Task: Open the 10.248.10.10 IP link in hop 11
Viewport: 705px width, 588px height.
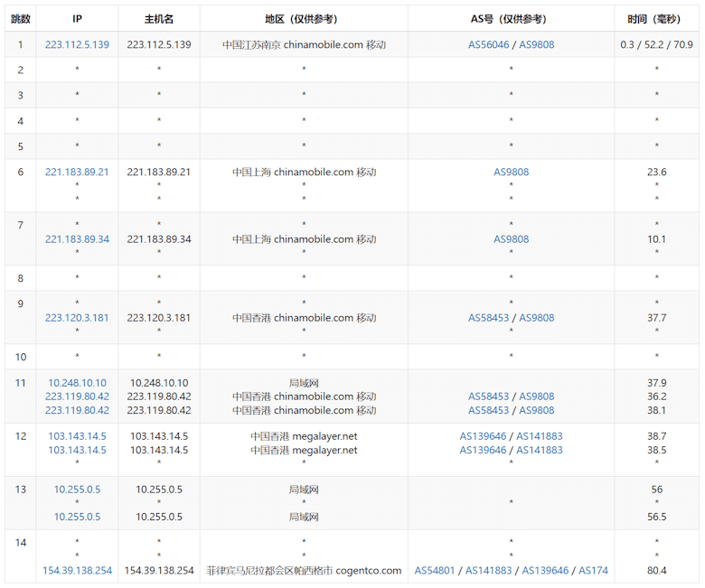Action: 77,383
